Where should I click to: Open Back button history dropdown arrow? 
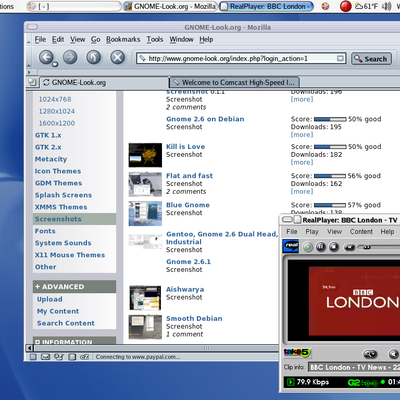(x=55, y=64)
